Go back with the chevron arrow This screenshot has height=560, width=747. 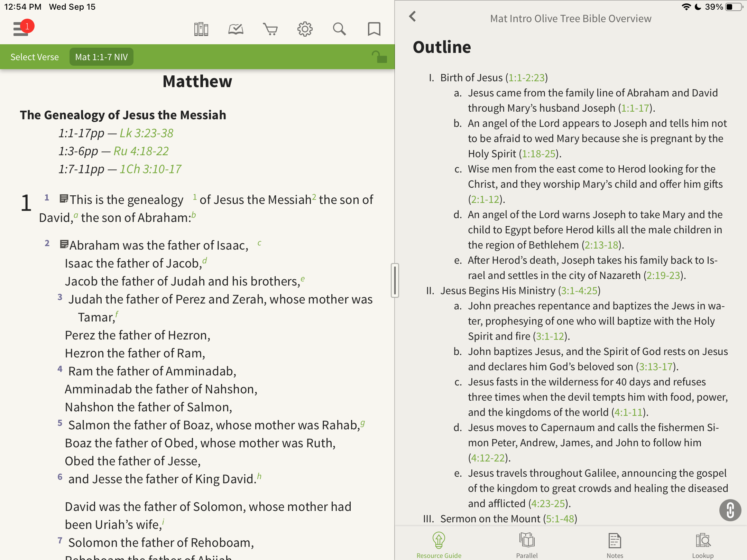[413, 16]
